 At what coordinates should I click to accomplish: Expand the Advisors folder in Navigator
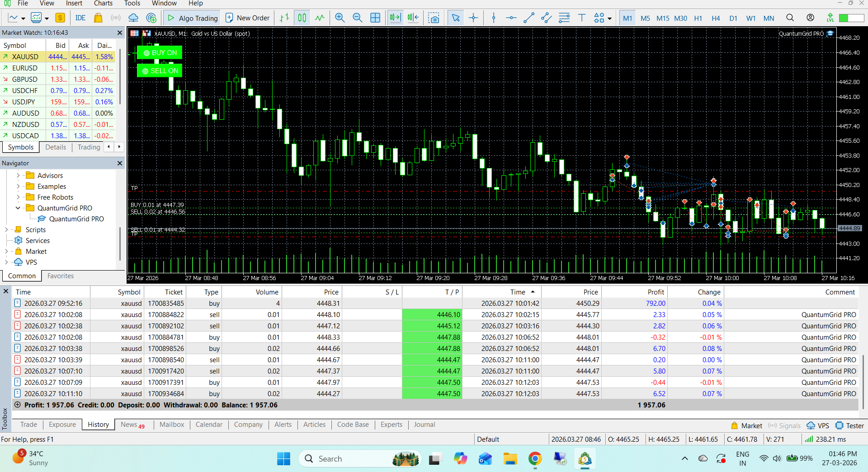(18, 175)
